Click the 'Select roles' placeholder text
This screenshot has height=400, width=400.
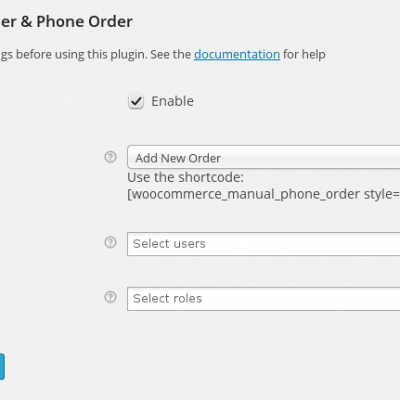[167, 299]
